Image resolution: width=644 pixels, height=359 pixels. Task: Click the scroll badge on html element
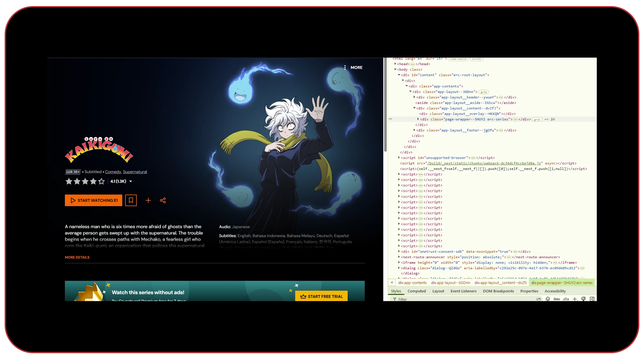[x=476, y=59]
